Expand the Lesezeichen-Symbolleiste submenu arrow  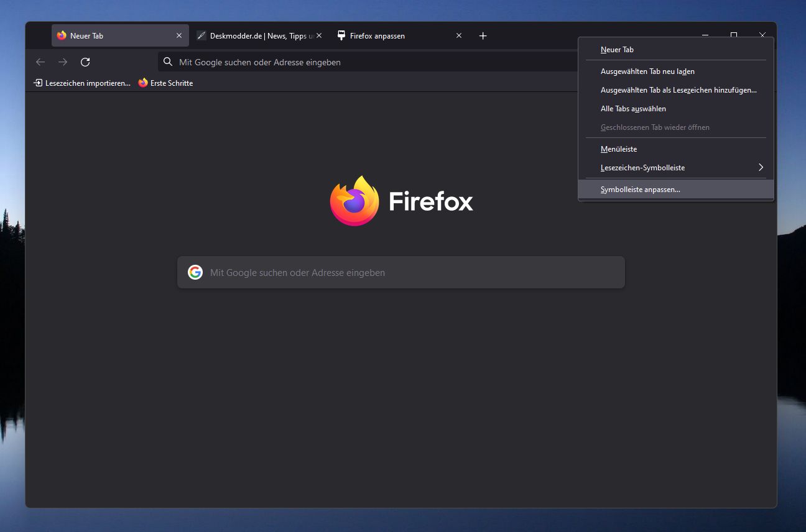(761, 167)
